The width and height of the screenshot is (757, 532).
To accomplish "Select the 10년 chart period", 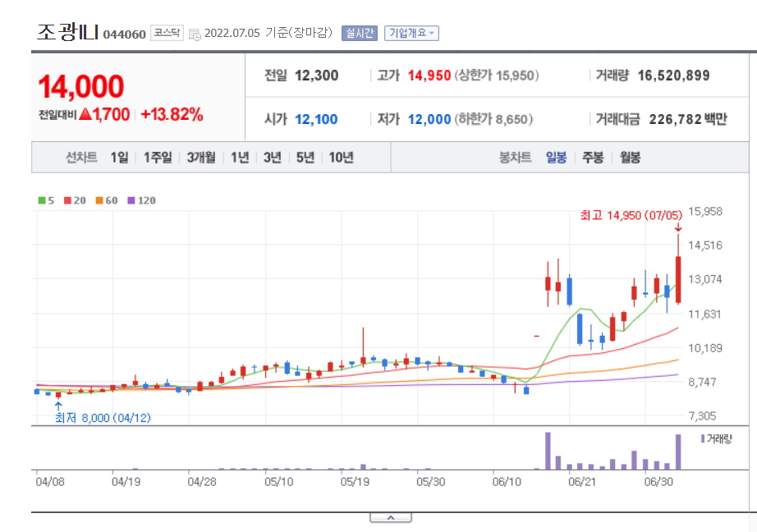I will [x=341, y=158].
